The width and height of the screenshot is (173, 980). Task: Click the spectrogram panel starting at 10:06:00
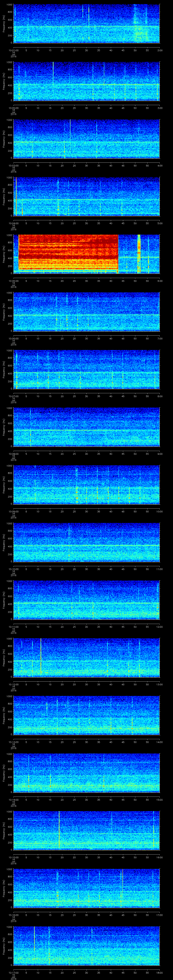click(87, 312)
